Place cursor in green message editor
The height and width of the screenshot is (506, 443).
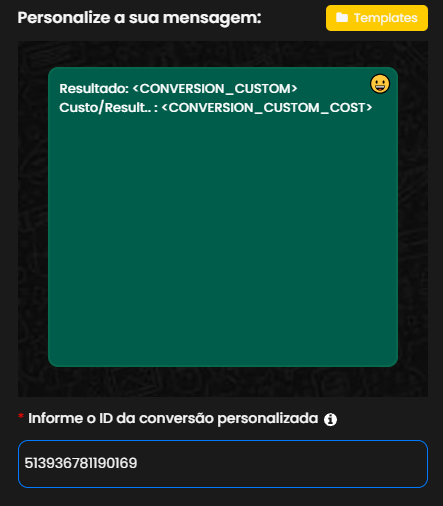pyautogui.click(x=223, y=217)
